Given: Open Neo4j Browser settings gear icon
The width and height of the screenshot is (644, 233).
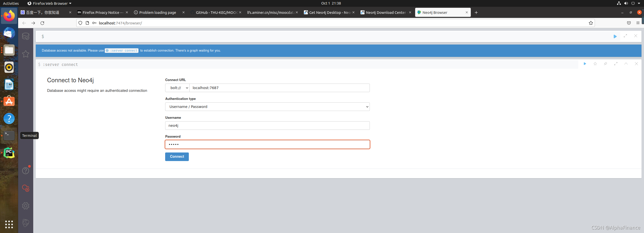Looking at the screenshot, I should (26, 206).
